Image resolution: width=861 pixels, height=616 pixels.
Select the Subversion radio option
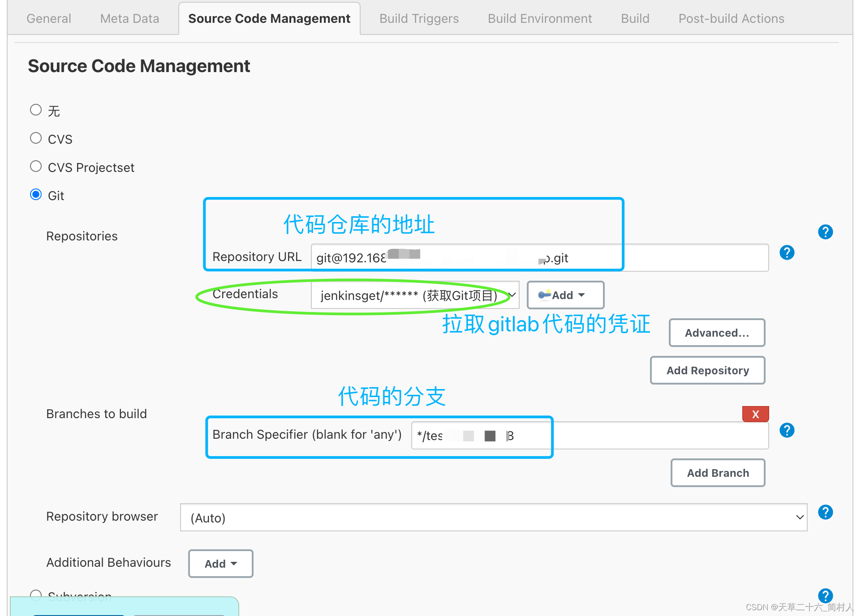[x=36, y=595]
